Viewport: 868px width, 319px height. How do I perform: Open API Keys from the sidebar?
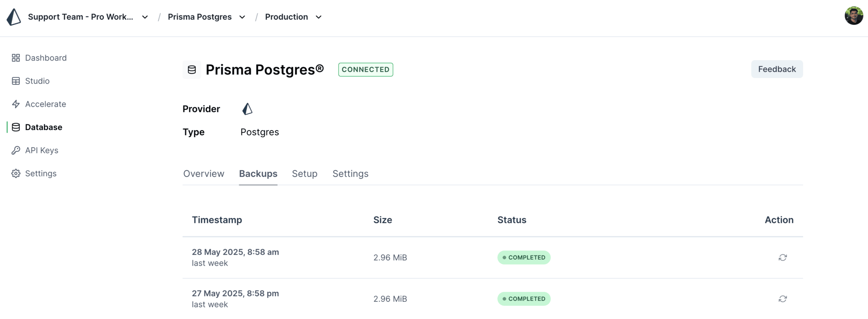[42, 150]
